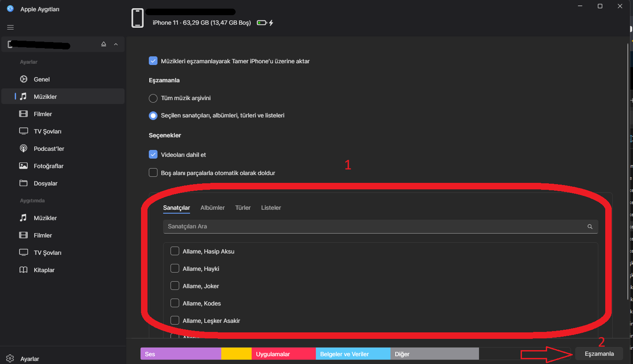Go to Podcast'ler sync settings
This screenshot has width=633, height=364.
coord(63,149)
